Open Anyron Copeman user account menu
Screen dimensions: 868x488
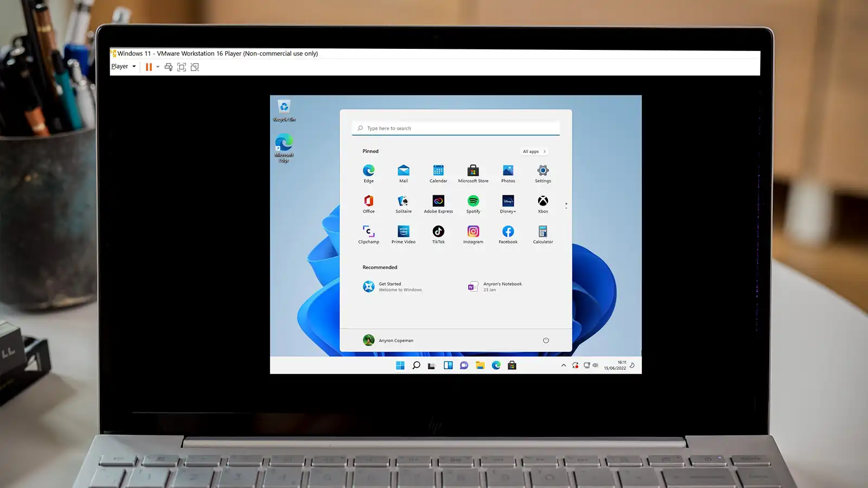click(x=388, y=341)
